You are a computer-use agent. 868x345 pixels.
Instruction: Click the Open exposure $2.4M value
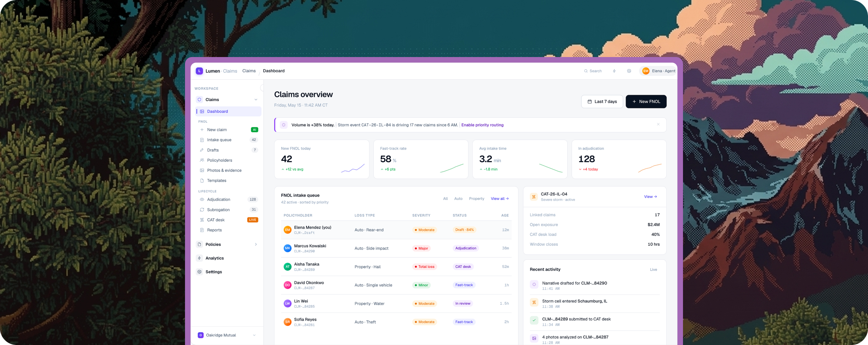(x=653, y=225)
